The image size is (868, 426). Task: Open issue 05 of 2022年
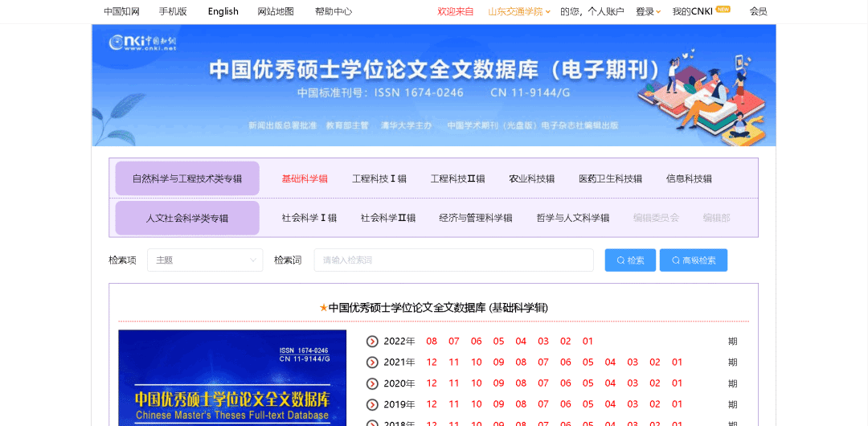499,342
